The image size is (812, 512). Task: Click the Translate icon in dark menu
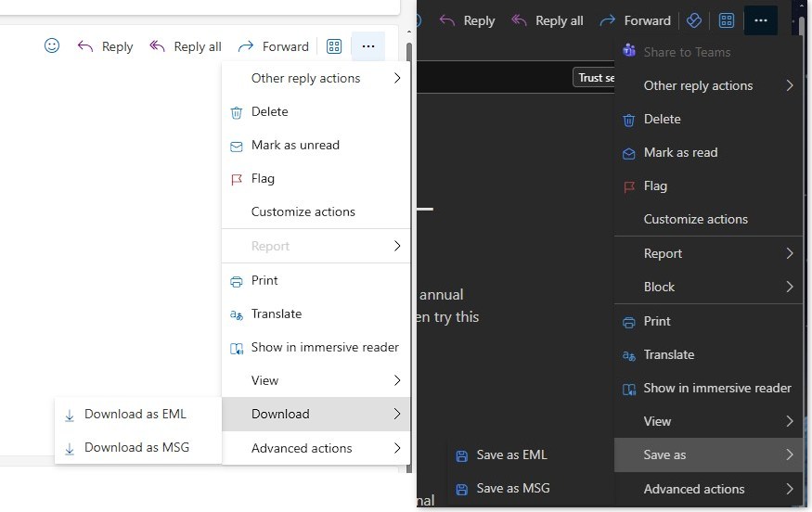(628, 355)
